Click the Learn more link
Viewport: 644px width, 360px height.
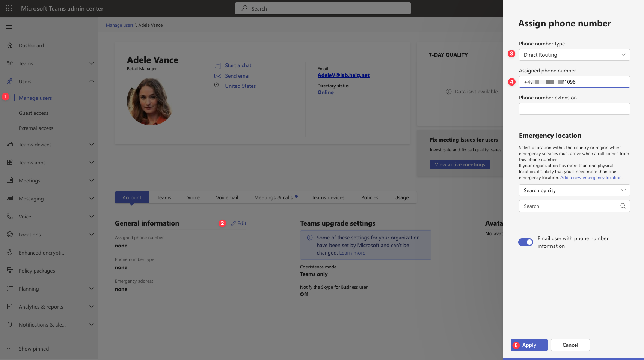352,253
